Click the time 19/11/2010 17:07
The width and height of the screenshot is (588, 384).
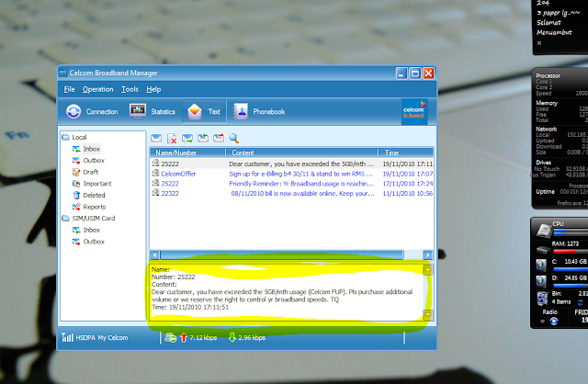[408, 174]
